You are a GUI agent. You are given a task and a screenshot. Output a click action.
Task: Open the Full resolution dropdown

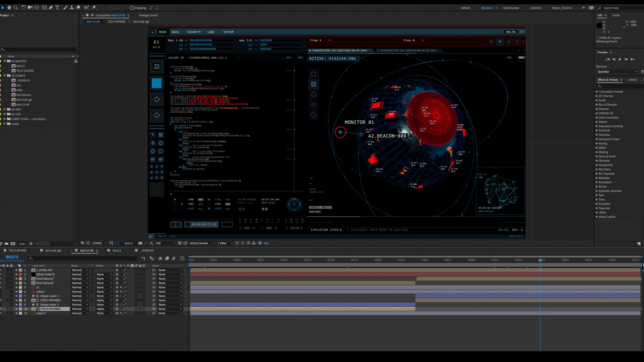click(165, 243)
